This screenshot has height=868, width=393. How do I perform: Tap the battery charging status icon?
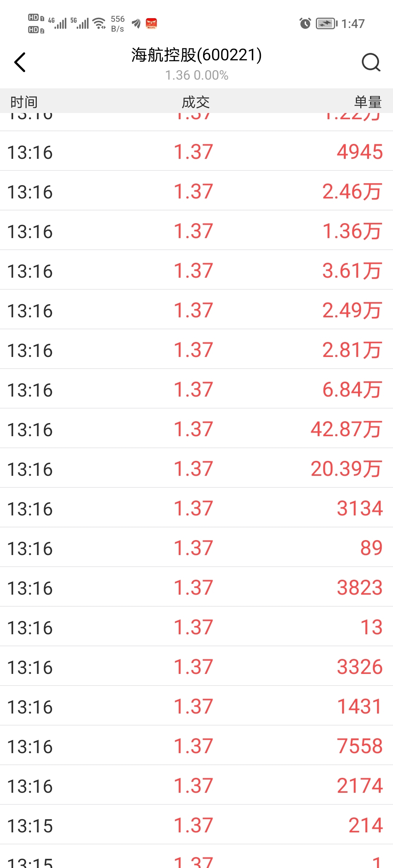(326, 24)
